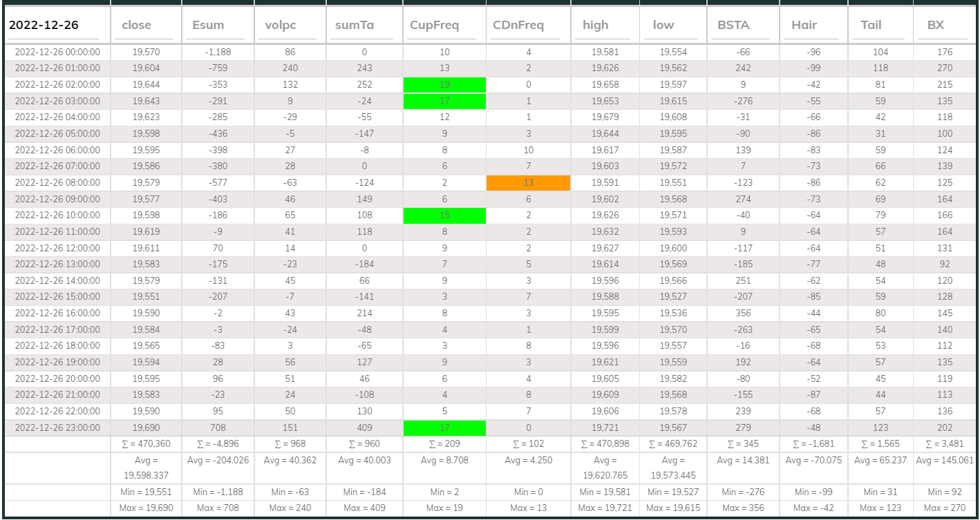Click the Max = 270 BX summary cell
Screen dimensions: 980x520
coord(945,508)
